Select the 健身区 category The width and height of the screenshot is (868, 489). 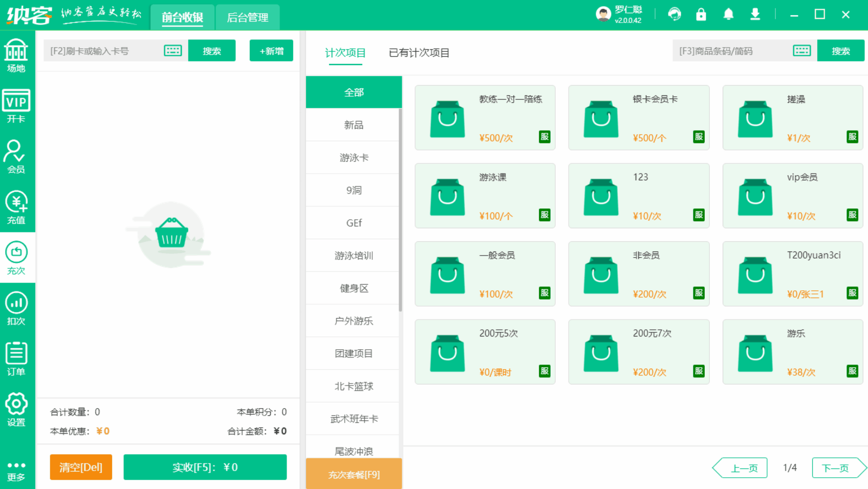coord(353,288)
